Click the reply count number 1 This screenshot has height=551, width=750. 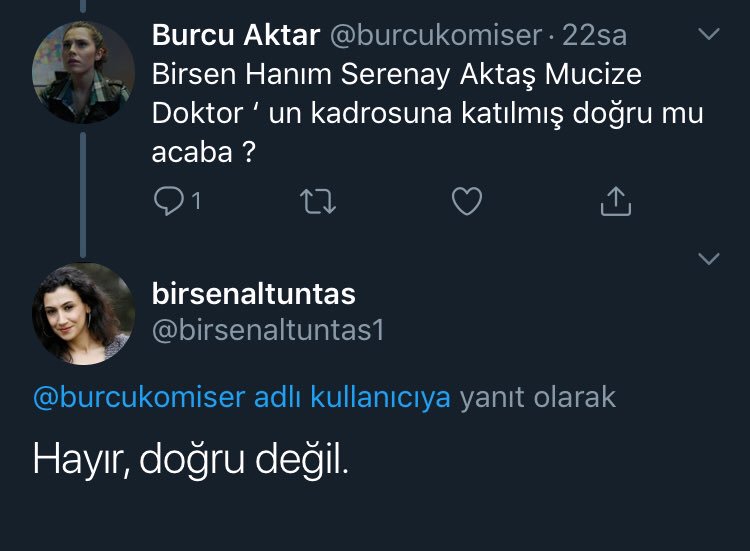[x=196, y=202]
